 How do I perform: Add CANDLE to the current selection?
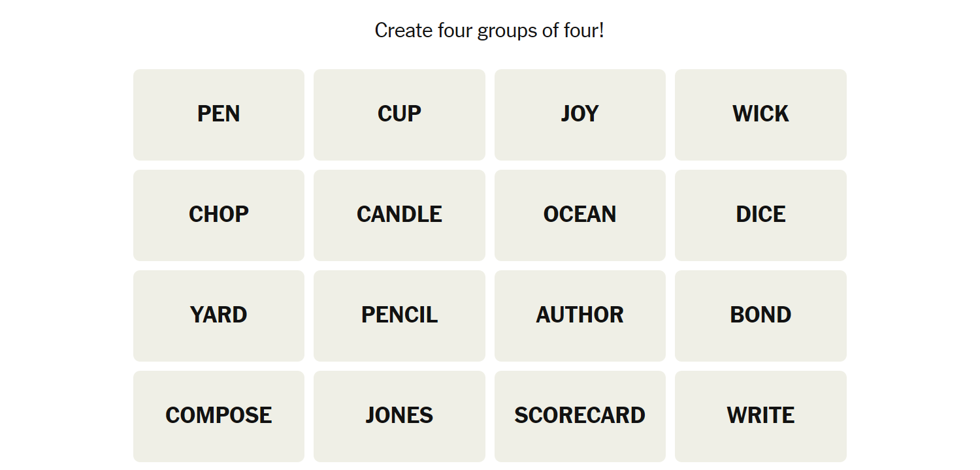point(399,215)
